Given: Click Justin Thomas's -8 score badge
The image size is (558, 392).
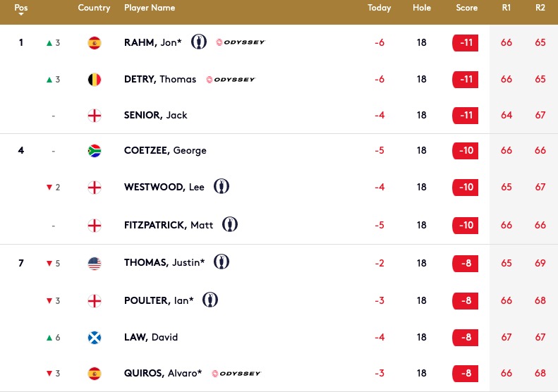Looking at the screenshot, I should pos(466,264).
